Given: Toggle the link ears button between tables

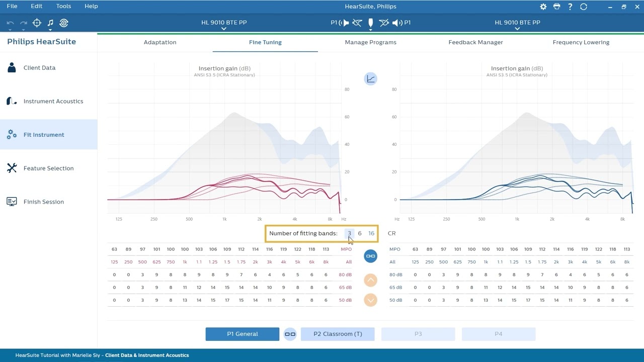Looking at the screenshot, I should coord(371,256).
